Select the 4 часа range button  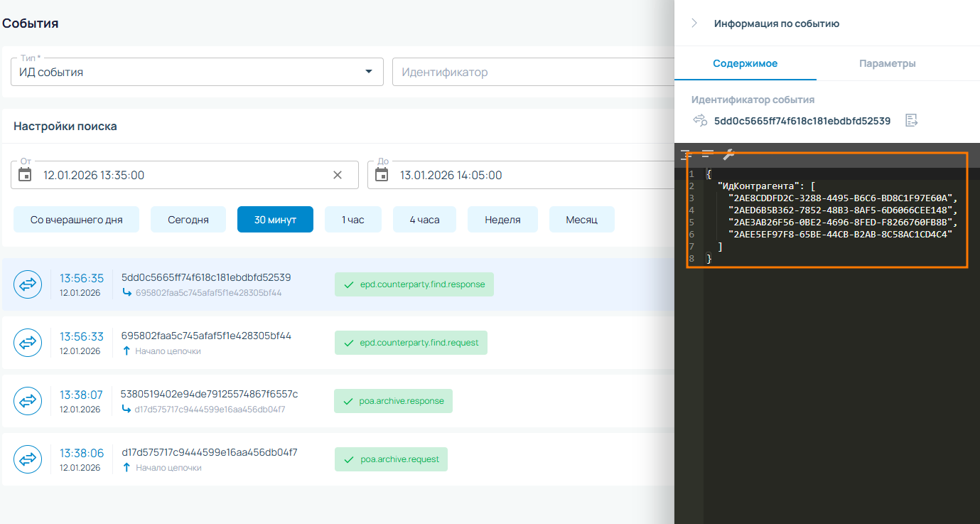[x=424, y=220]
